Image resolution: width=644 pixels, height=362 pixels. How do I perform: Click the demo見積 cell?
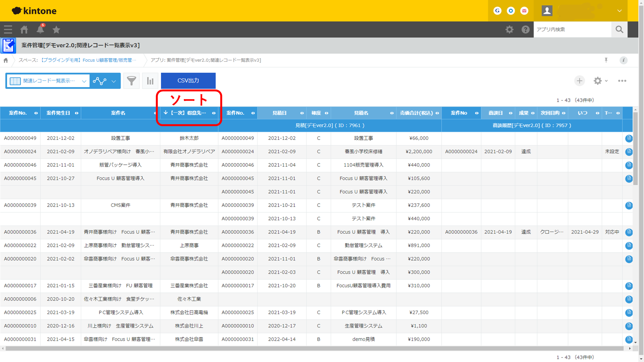click(x=364, y=339)
